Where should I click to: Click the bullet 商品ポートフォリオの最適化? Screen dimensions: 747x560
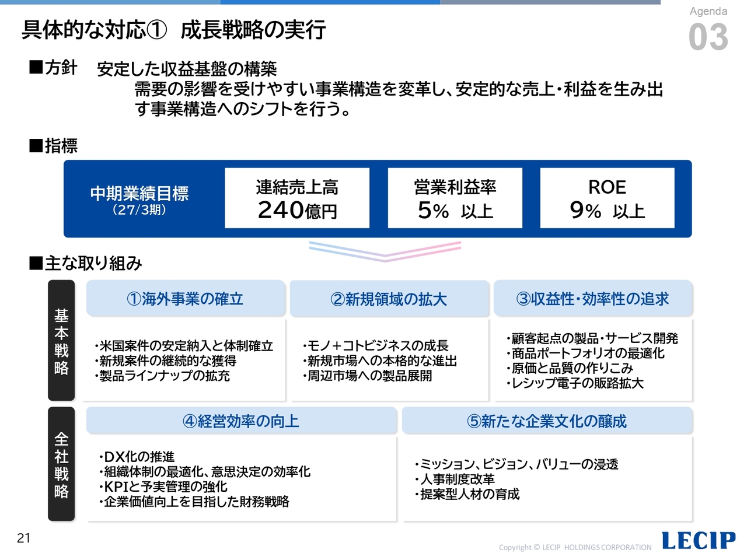pos(585,353)
